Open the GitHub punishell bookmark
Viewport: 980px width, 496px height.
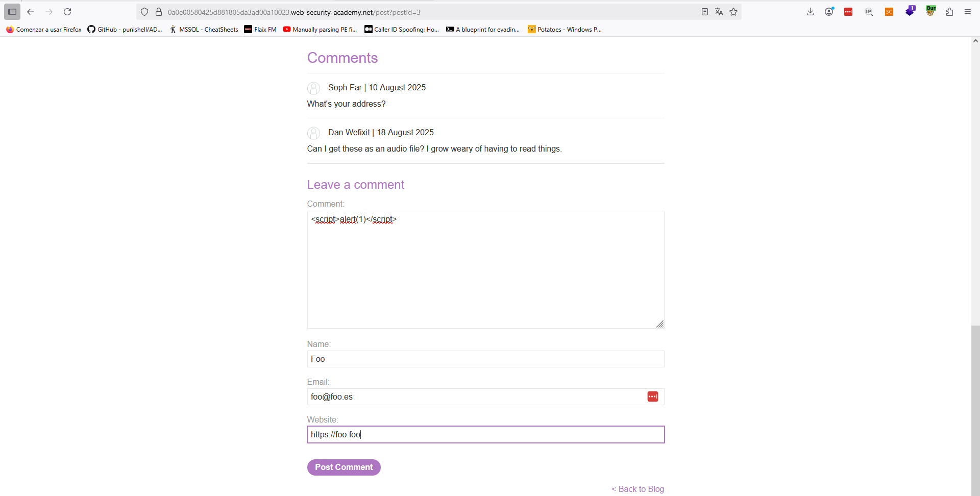(x=125, y=30)
